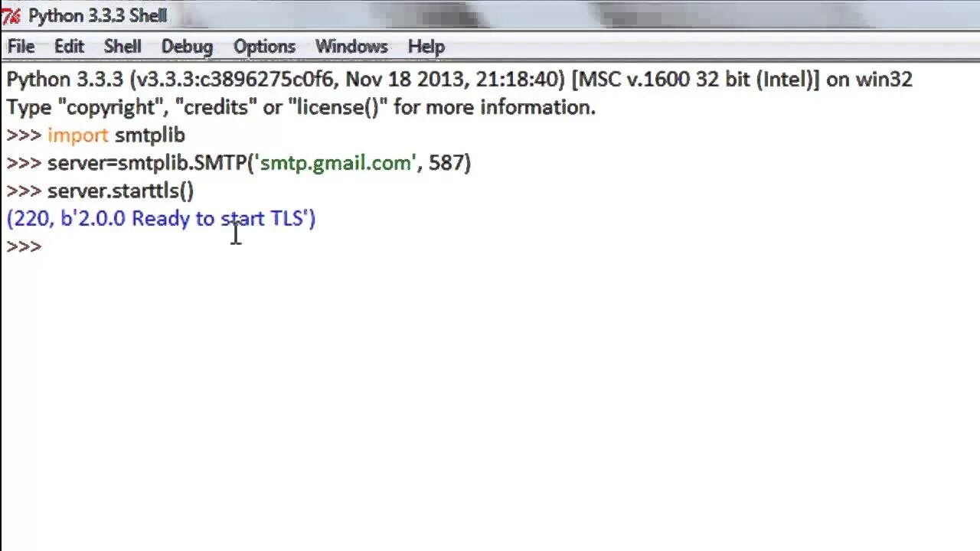Viewport: 980px width, 551px height.
Task: Open the Edit menu
Action: click(x=69, y=47)
